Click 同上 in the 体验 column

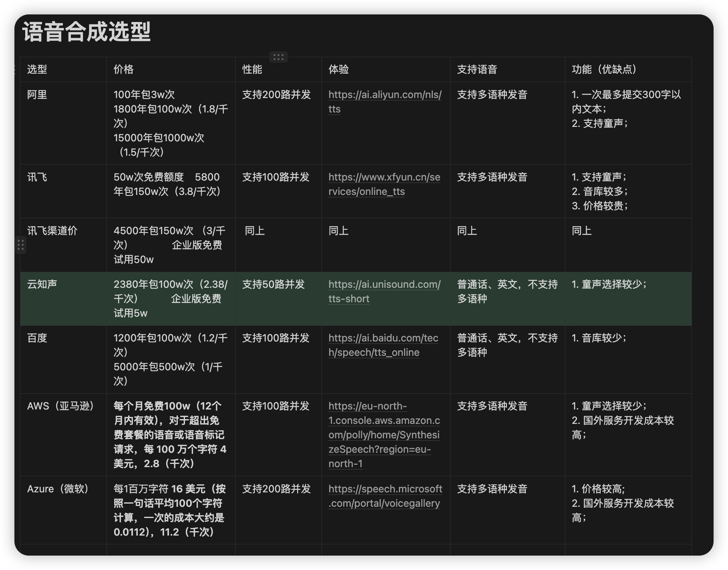338,231
